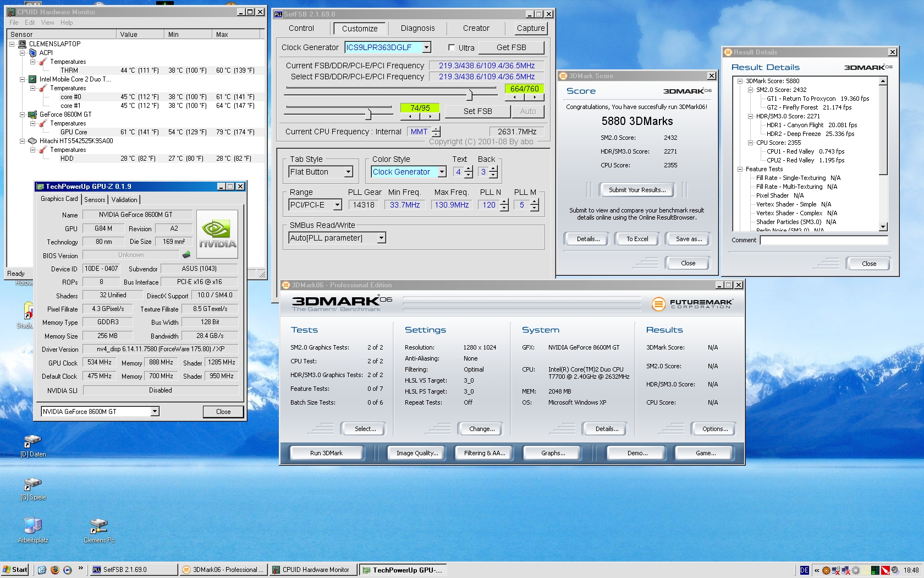Viewport: 924px width, 578px height.
Task: Open the Clock Generator dropdown
Action: click(426, 47)
